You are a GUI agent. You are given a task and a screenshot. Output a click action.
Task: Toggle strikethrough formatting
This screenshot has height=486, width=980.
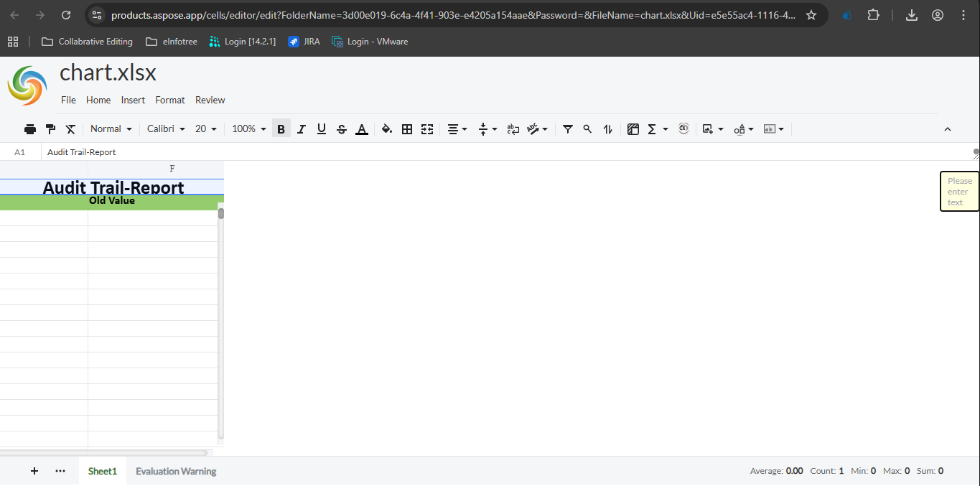[342, 129]
